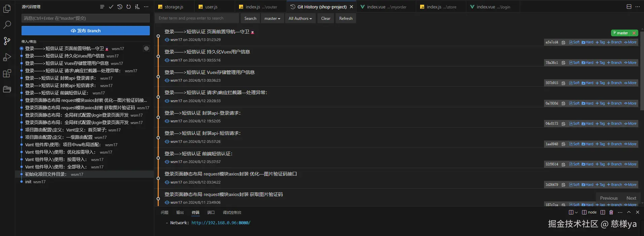Maximize terminal panel with the up chevron
Viewport: 644px width, 236px height.
[x=629, y=212]
